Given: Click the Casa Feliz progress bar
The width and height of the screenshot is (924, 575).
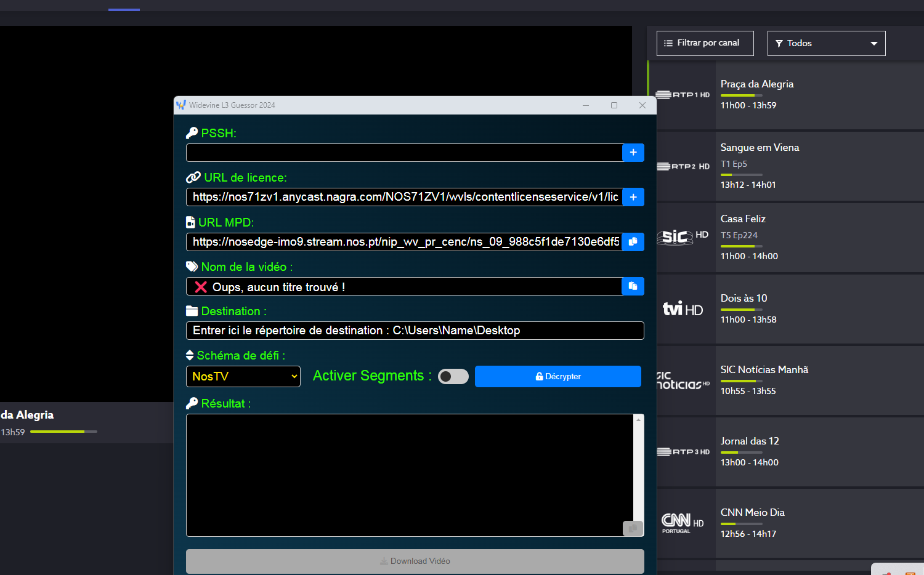Looking at the screenshot, I should pos(742,246).
